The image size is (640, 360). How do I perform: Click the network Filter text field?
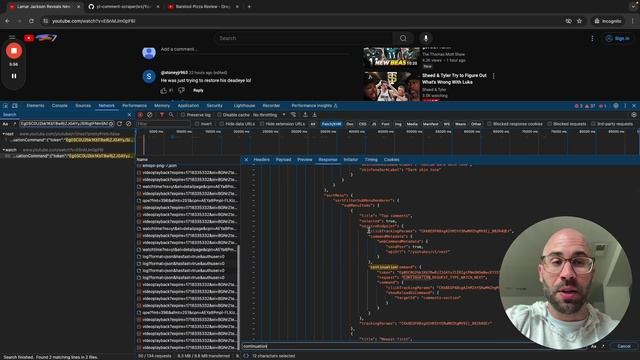tap(163, 124)
